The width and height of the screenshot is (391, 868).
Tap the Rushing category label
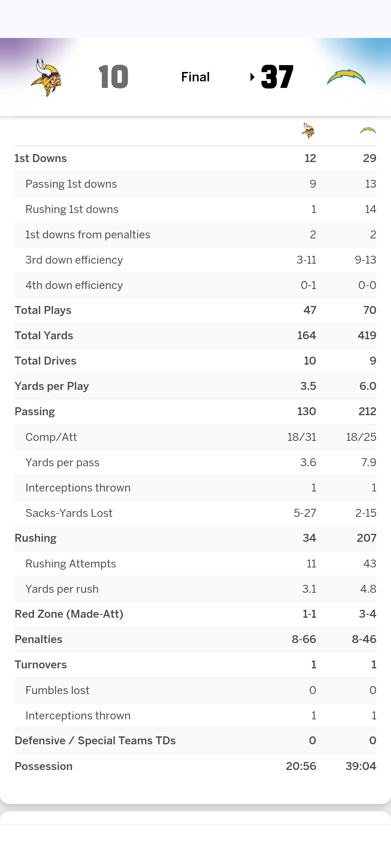click(35, 538)
